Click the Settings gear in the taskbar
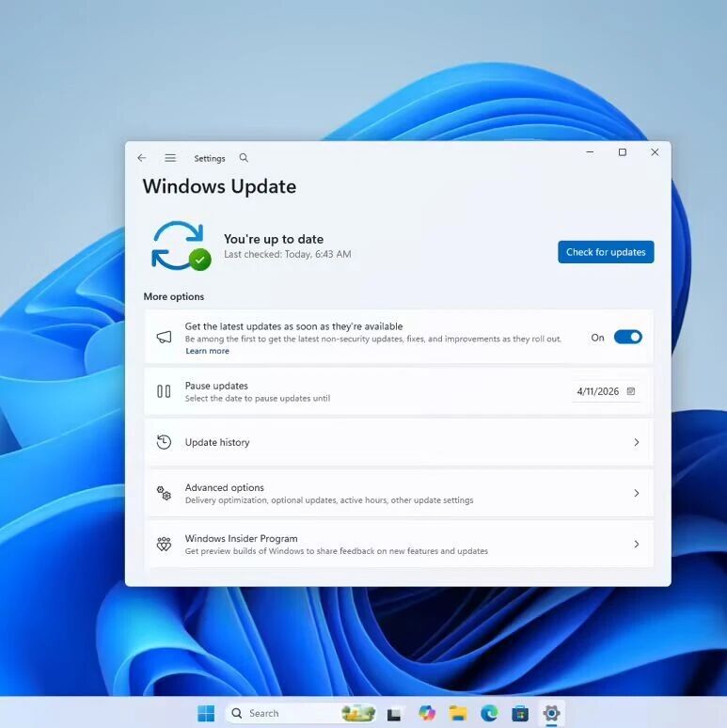The height and width of the screenshot is (728, 727). [x=551, y=713]
